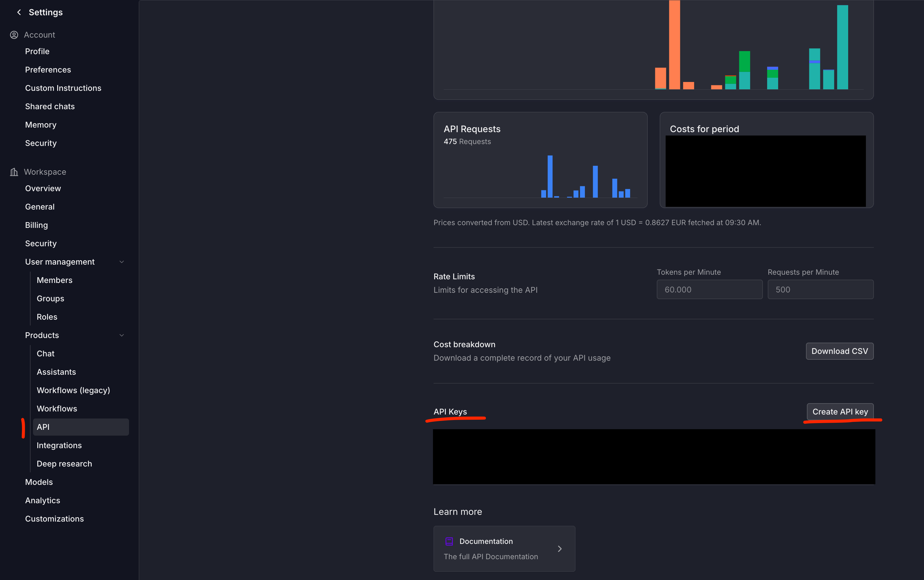Click the Tokens per Minute field

pos(709,290)
